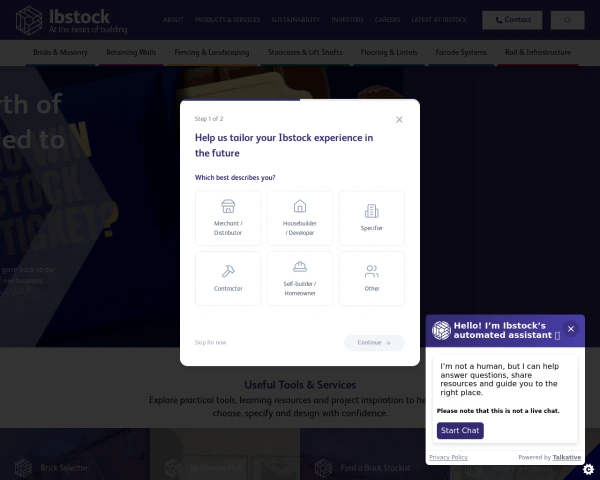Choose Contractor option card
Viewport: 600px width, 480px height.
tap(228, 278)
